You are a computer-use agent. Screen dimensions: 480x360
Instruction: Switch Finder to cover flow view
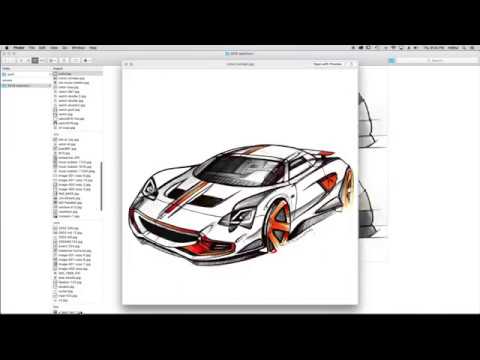pos(42,60)
